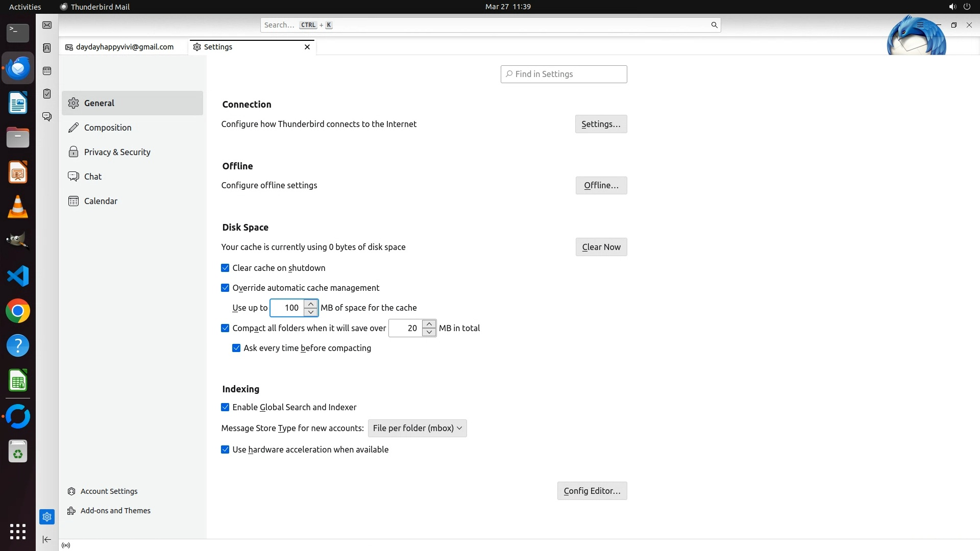Uncheck Clear cache on shutdown

click(x=225, y=268)
